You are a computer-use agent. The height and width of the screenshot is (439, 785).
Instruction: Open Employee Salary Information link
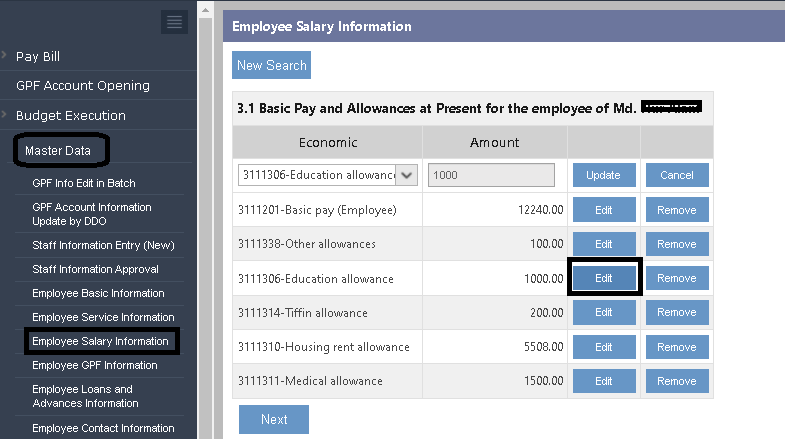tap(102, 341)
